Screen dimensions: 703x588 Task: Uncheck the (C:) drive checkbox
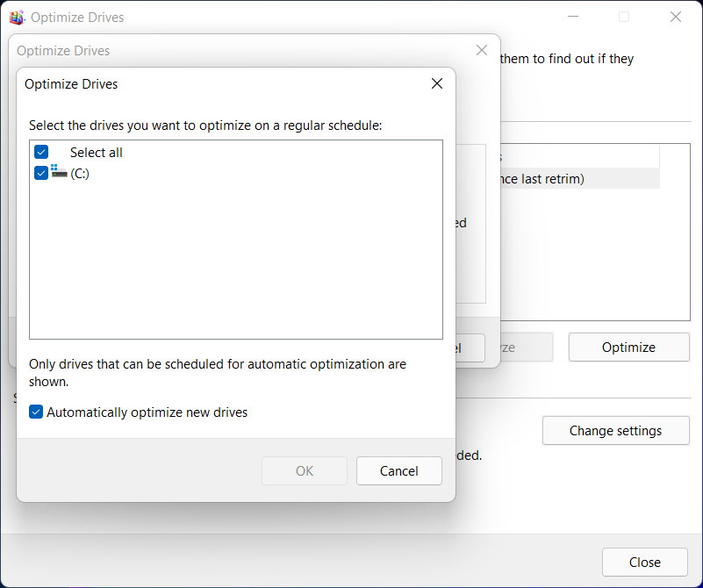coord(41,173)
